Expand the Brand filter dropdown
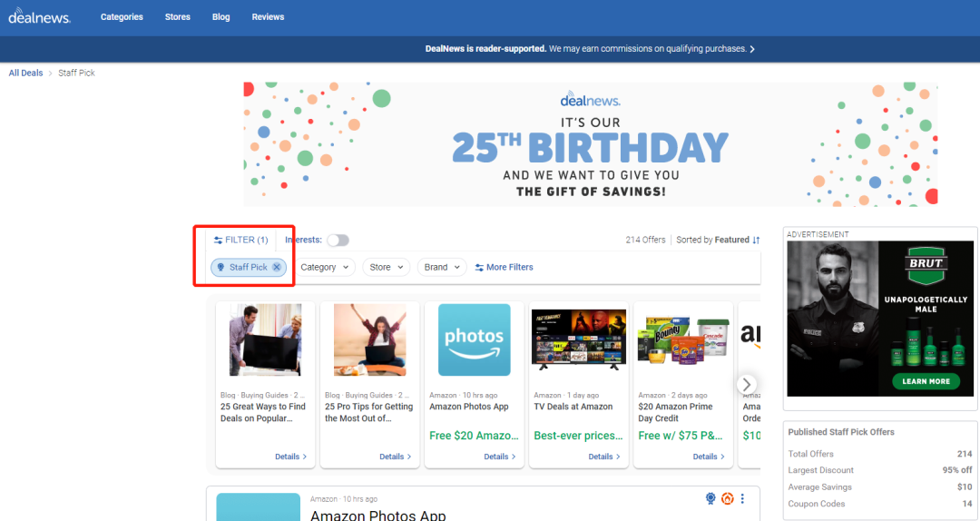 point(442,267)
